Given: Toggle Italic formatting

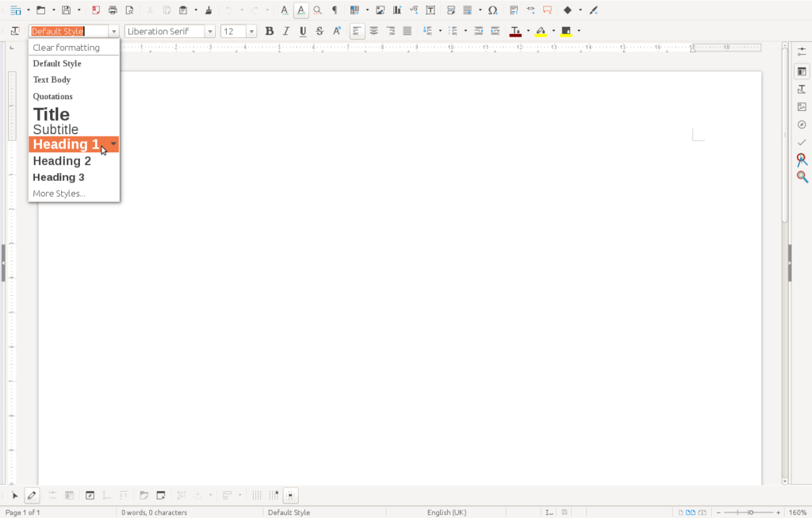Looking at the screenshot, I should pos(285,31).
